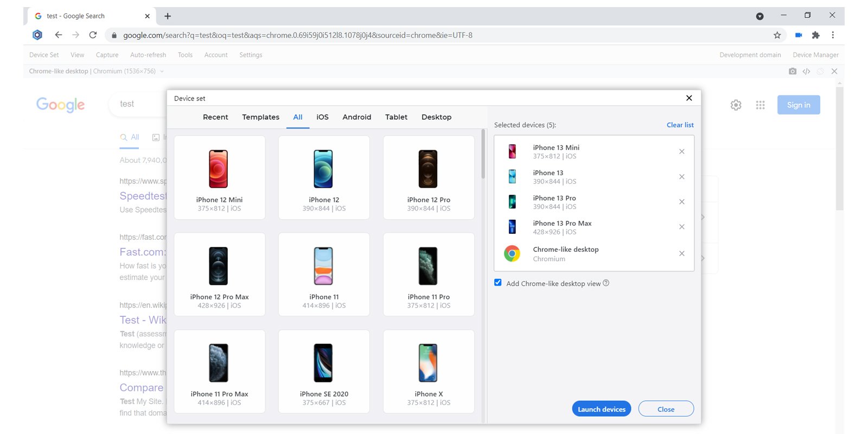Bookmark this page with the star icon
The width and height of the screenshot is (868, 434).
(777, 35)
